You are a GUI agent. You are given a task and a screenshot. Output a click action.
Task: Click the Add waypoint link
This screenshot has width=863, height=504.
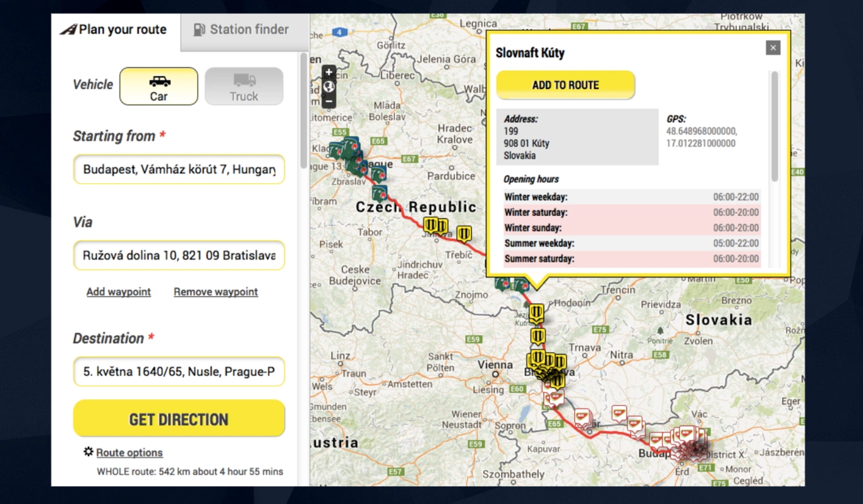coord(119,292)
